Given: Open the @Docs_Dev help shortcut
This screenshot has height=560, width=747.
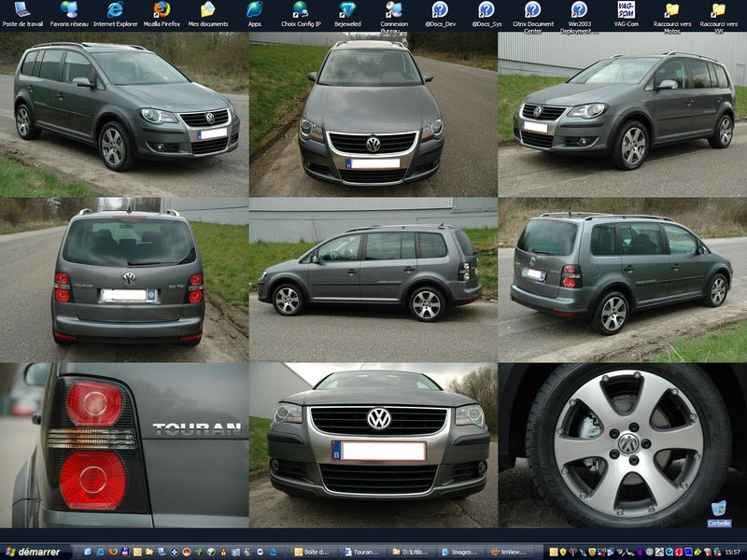Looking at the screenshot, I should 440,14.
